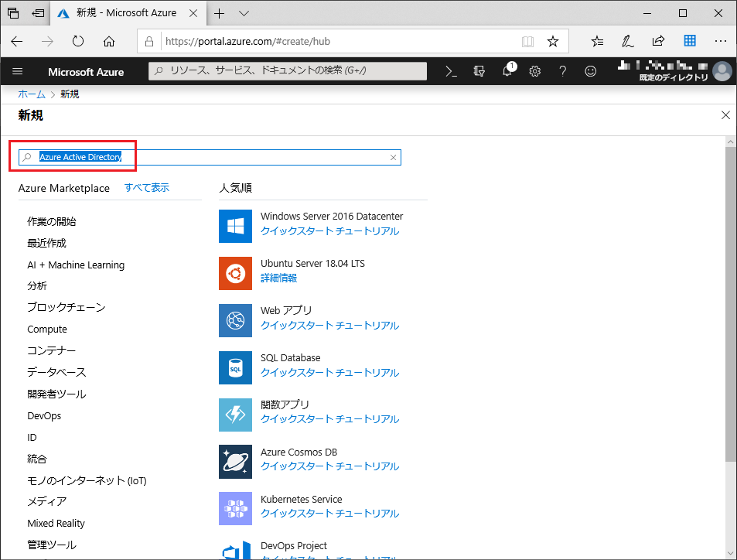Viewport: 737px width, 560px height.
Task: Click the DevOps Project icon
Action: pyautogui.click(x=235, y=549)
